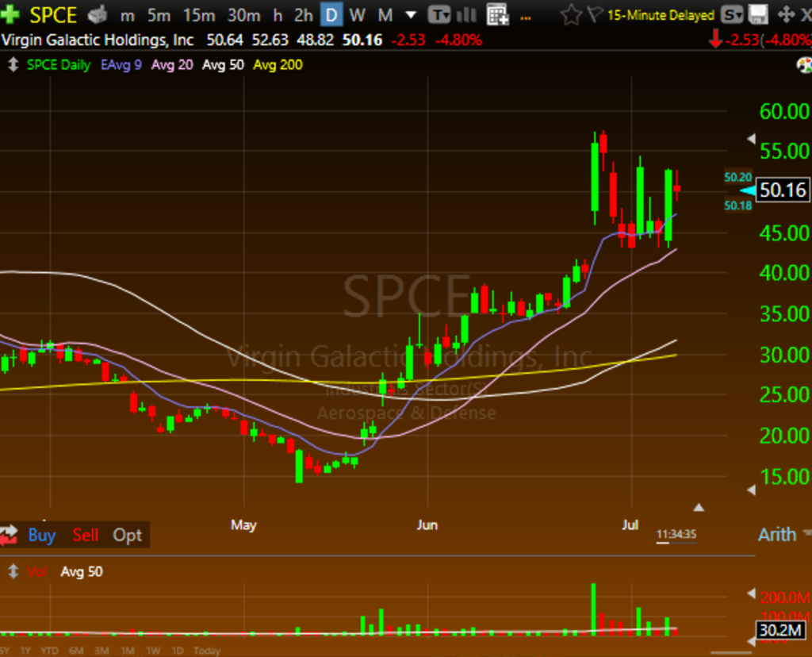The height and width of the screenshot is (657, 812).
Task: Click the green plus add icon
Action: click(10, 14)
